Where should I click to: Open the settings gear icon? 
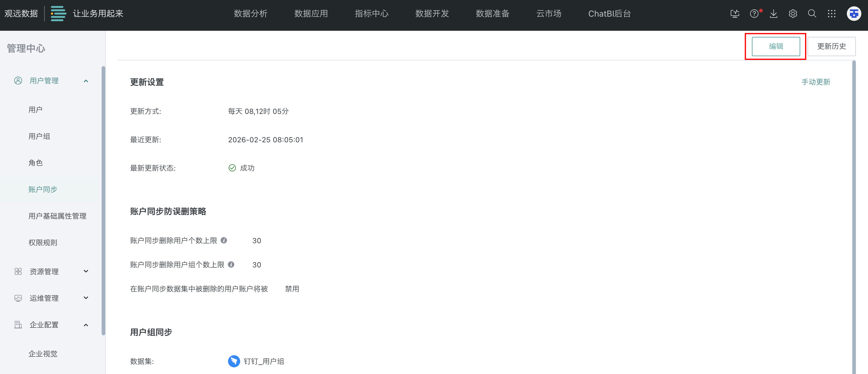click(x=793, y=14)
